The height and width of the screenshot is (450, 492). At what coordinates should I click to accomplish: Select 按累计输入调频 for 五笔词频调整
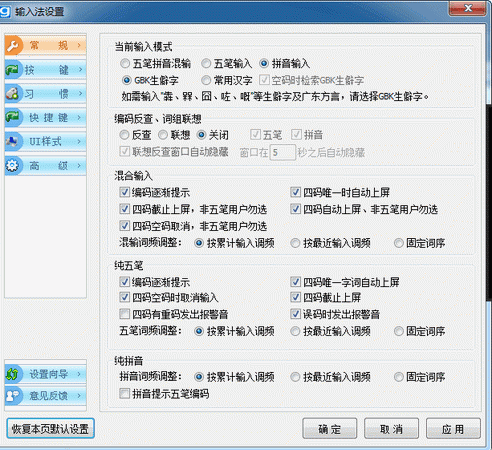[234, 331]
